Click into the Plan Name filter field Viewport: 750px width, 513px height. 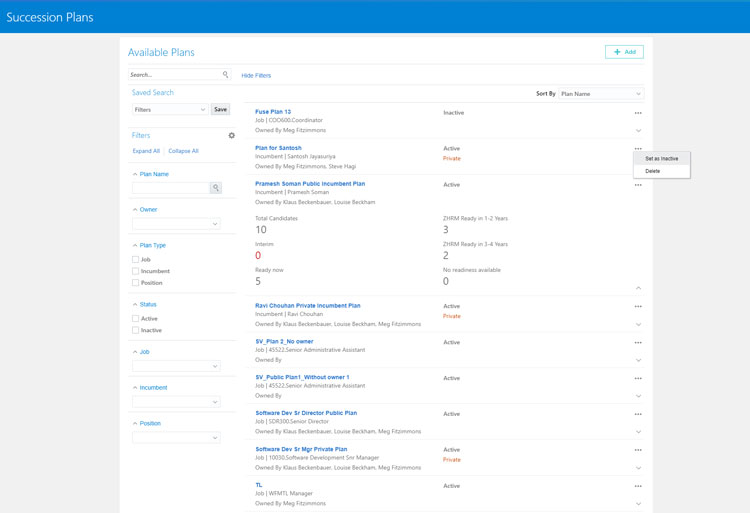(x=170, y=188)
